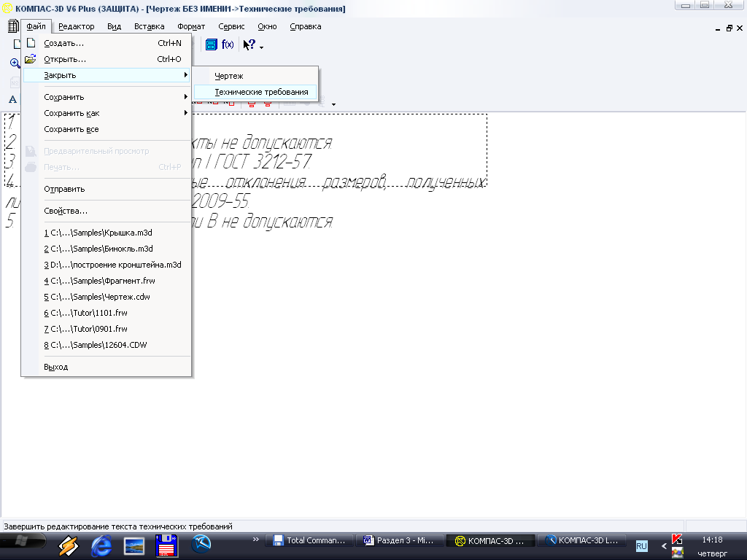
Task: Open Свойства... from the Файл menu
Action: [x=107, y=211]
